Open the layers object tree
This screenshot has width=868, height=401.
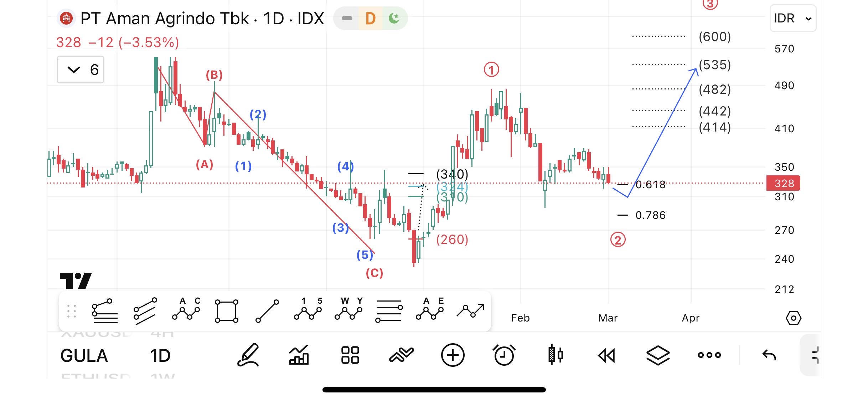[658, 355]
